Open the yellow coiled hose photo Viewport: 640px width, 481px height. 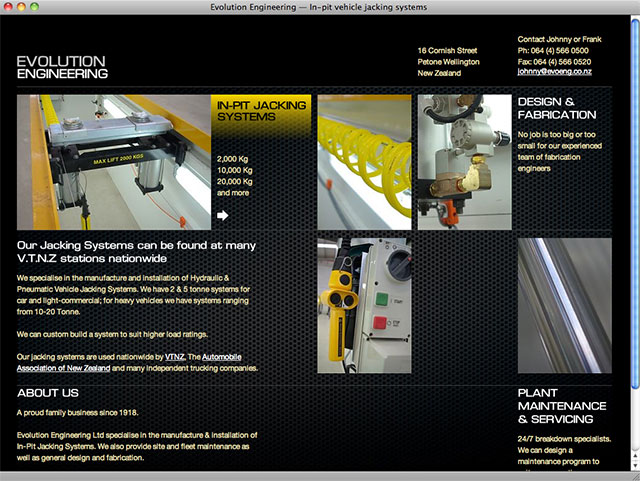[x=364, y=162]
